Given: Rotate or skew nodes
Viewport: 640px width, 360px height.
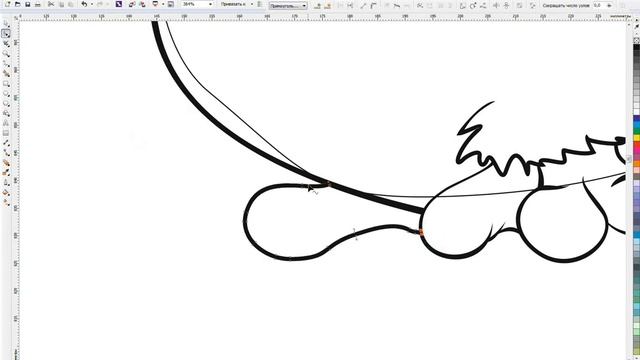Looking at the screenshot, I should 473,6.
